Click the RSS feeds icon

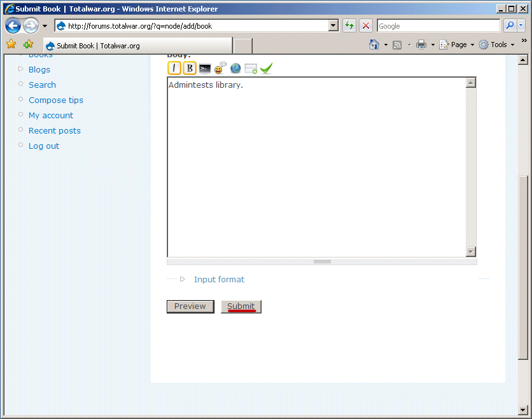pos(397,45)
